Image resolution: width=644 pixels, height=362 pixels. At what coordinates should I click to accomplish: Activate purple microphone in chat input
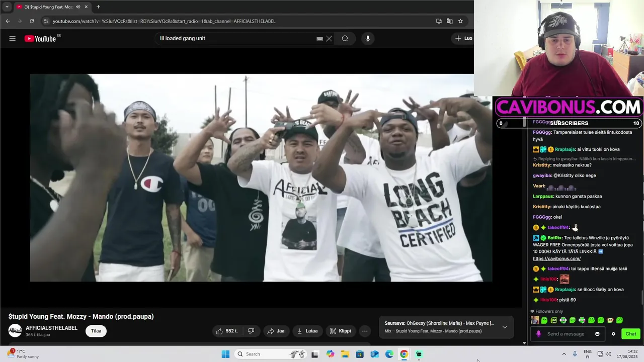tap(538, 334)
